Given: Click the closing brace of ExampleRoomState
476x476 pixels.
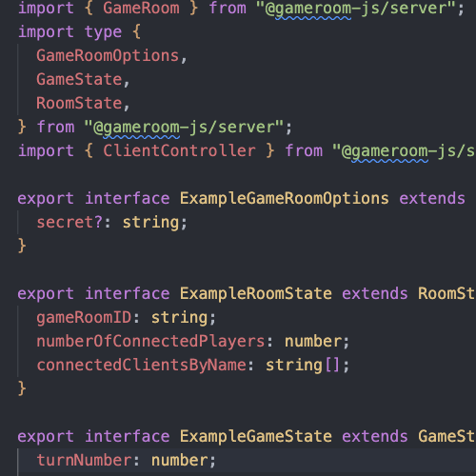Looking at the screenshot, I should (x=22, y=388).
